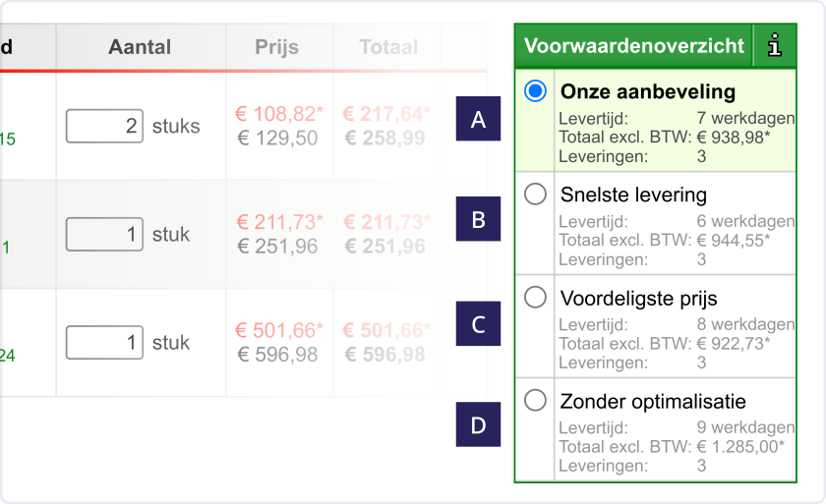Click the quantity field in the € 501,66 row
The height and width of the screenshot is (504, 826).
[104, 343]
